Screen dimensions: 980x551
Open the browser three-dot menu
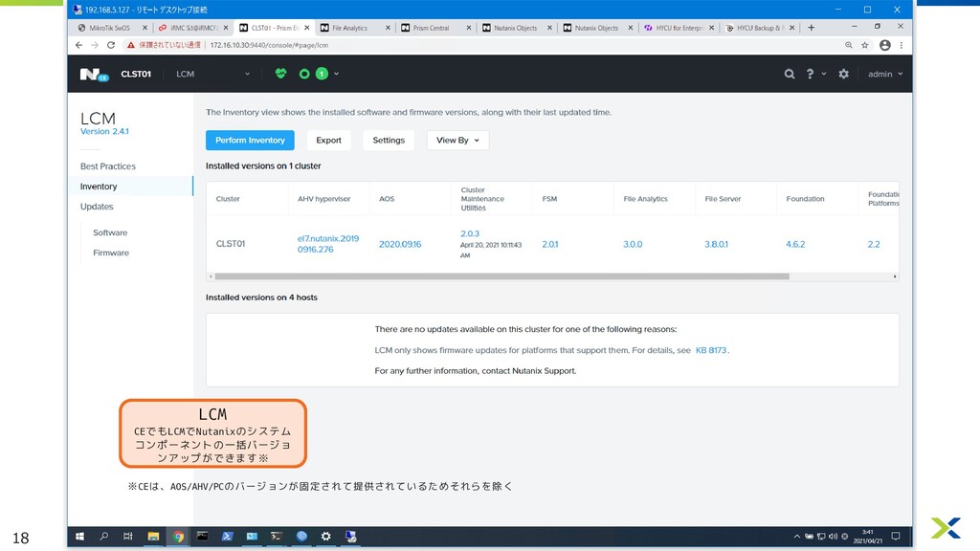click(902, 45)
